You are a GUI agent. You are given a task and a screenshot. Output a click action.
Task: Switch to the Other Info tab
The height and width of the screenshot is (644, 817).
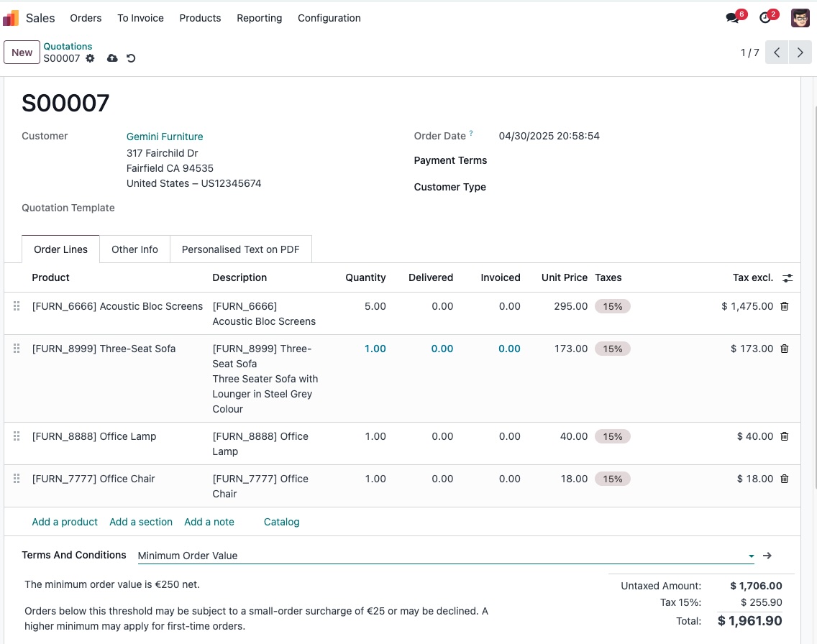(134, 249)
